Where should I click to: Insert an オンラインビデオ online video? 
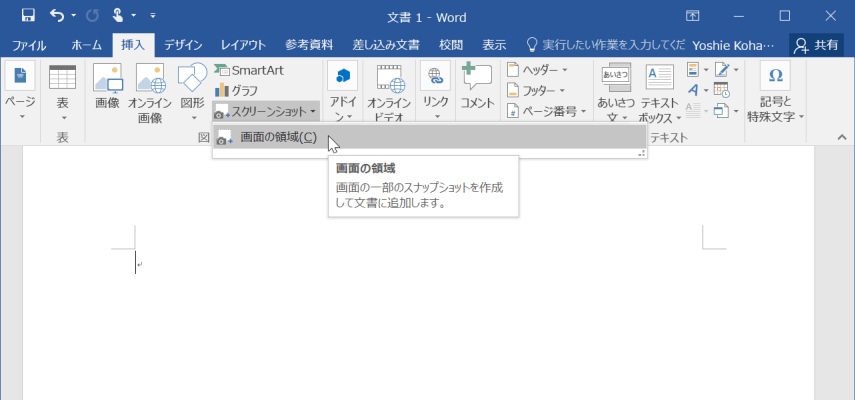tap(389, 92)
